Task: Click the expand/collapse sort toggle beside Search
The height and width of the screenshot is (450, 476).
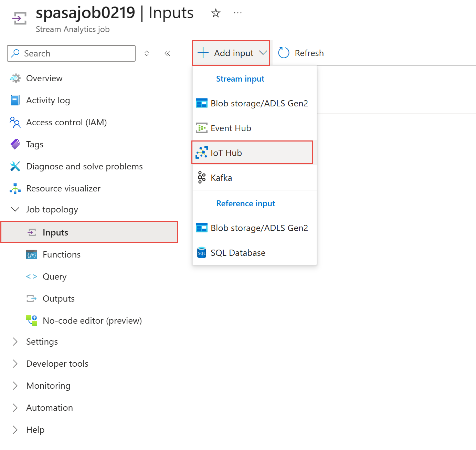Action: (147, 53)
